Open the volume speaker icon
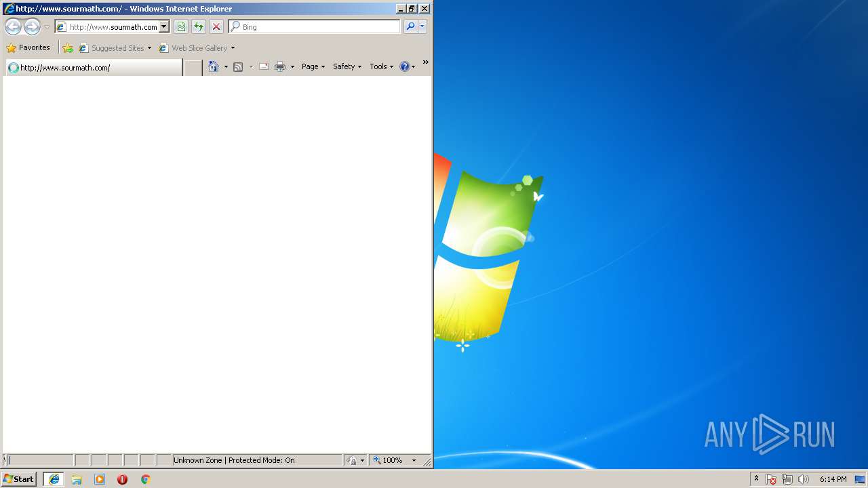Image resolution: width=868 pixels, height=488 pixels. (x=804, y=479)
